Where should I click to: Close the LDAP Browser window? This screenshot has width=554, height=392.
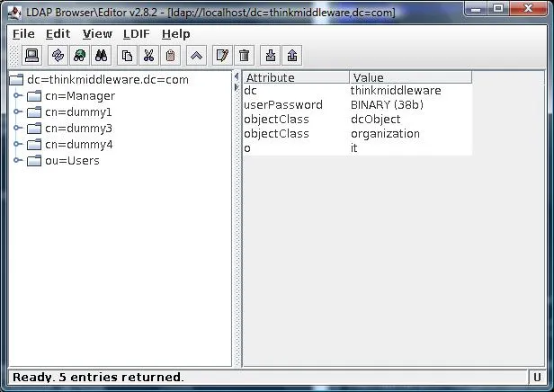pyautogui.click(x=528, y=8)
